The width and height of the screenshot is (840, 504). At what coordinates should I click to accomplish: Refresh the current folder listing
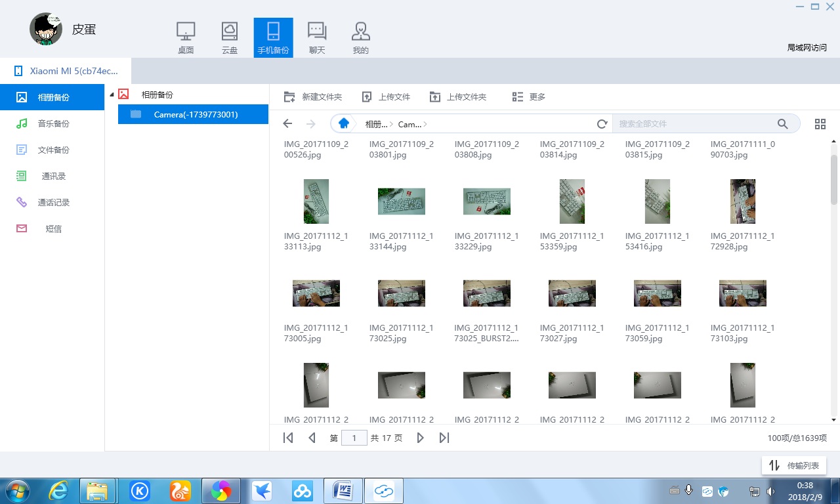602,123
